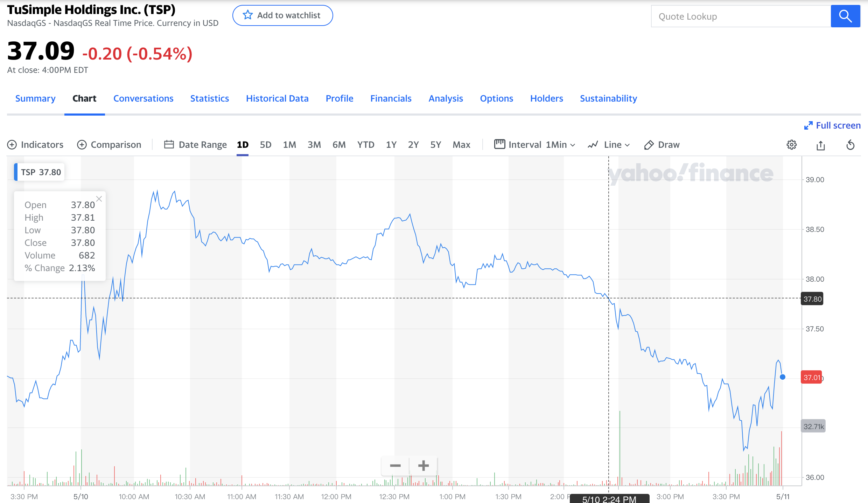Open chart settings gear
This screenshot has height=503, width=868.
click(x=792, y=145)
